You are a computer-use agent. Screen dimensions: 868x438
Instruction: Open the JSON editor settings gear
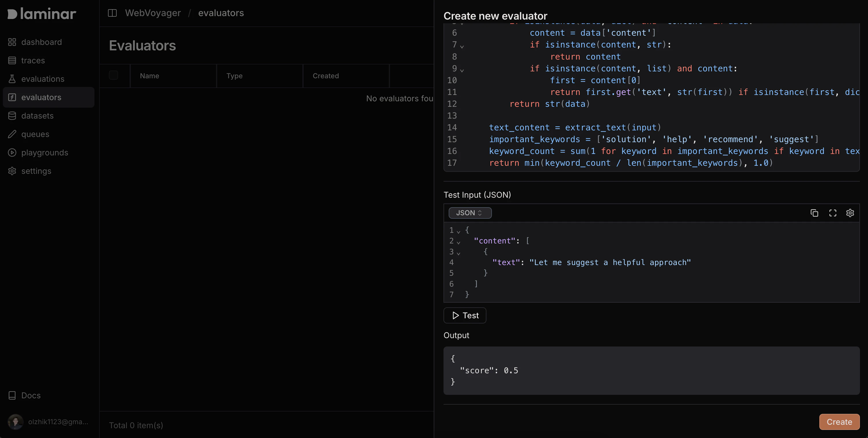pyautogui.click(x=850, y=213)
